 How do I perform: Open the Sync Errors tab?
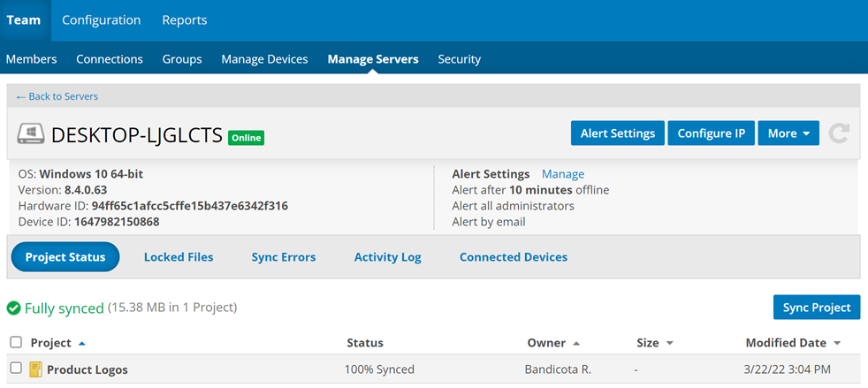pos(283,257)
